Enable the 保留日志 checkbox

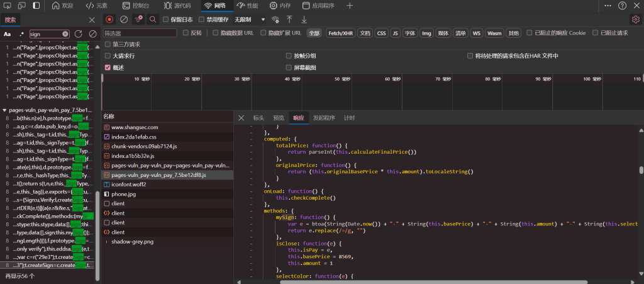click(166, 20)
